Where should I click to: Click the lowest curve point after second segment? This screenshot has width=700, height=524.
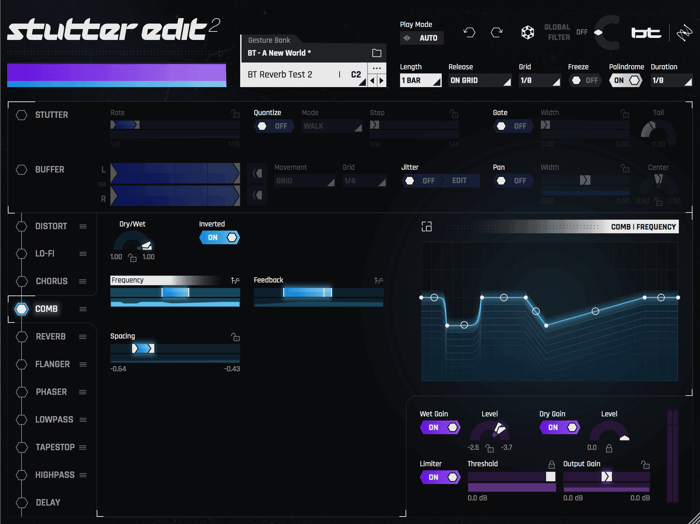(546, 326)
